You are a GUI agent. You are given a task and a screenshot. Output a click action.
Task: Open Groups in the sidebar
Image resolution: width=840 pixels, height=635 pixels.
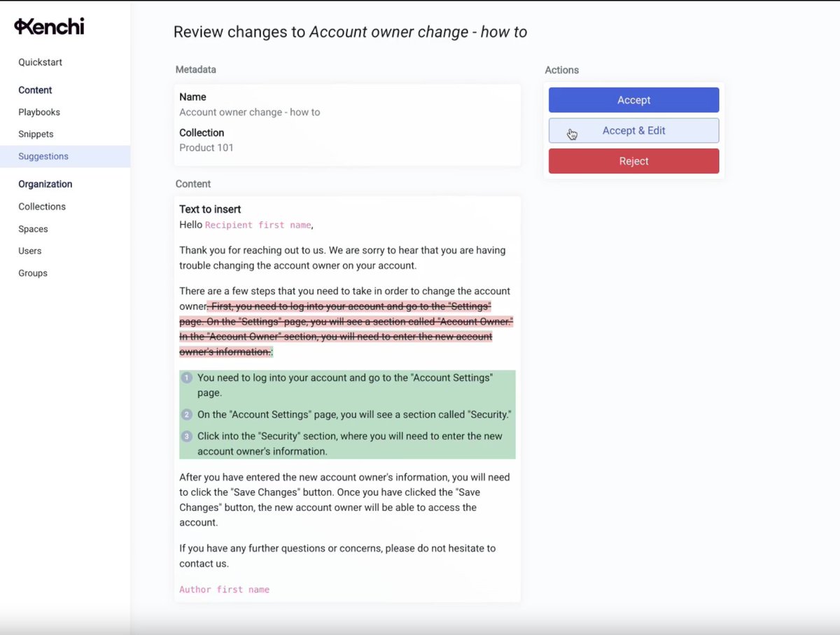[x=33, y=273]
